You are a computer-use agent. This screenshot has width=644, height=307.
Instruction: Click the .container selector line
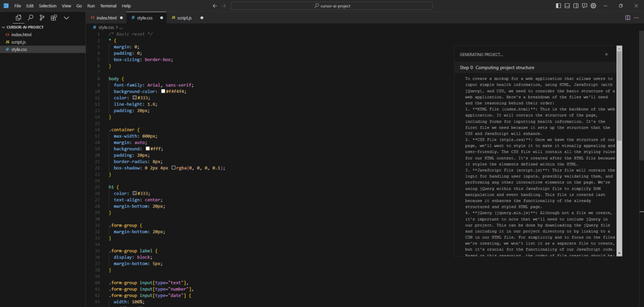pos(124,129)
